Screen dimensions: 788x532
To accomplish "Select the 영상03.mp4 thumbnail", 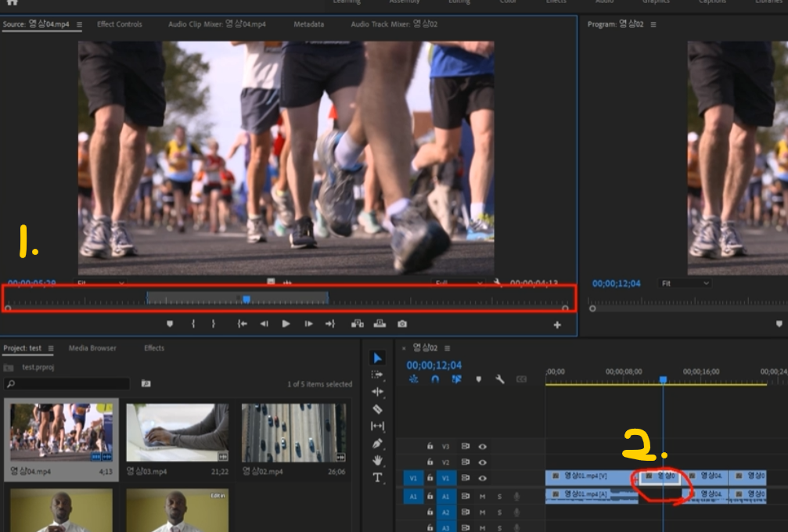I will pyautogui.click(x=177, y=433).
